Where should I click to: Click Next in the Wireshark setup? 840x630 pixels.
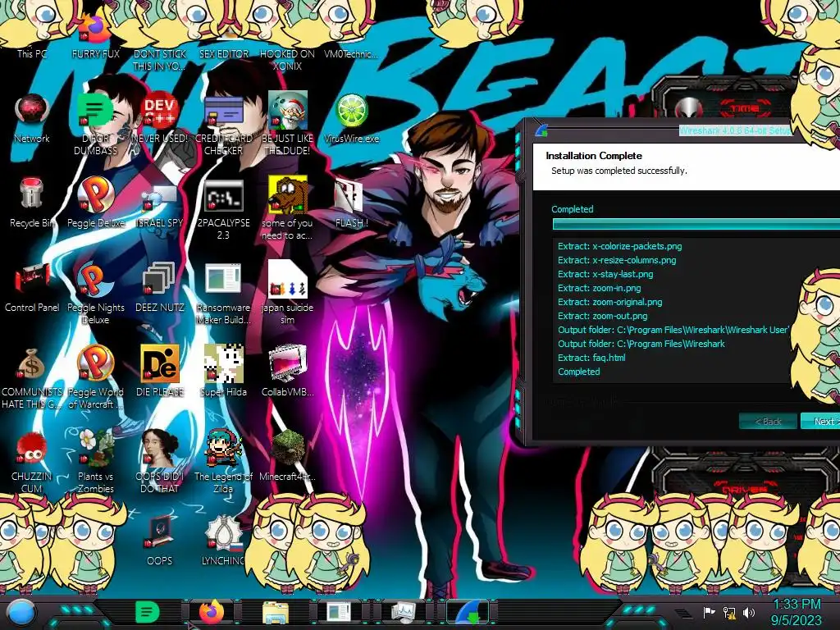click(820, 422)
